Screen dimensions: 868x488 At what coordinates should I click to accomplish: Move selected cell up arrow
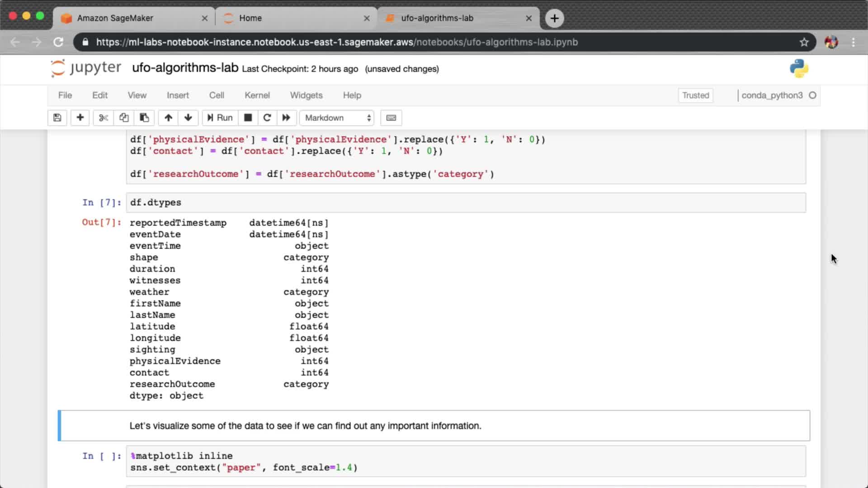(168, 118)
